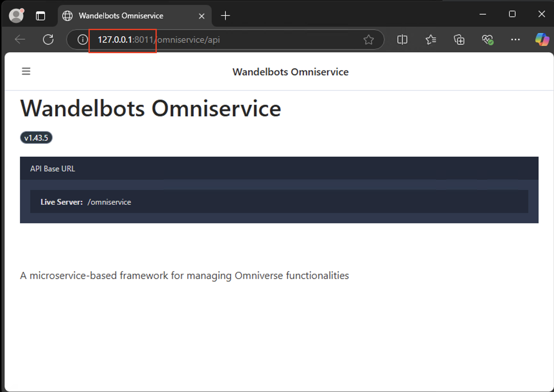Image resolution: width=554 pixels, height=392 pixels.
Task: Select the Wandelbots Omniservice tab
Action: (x=121, y=15)
